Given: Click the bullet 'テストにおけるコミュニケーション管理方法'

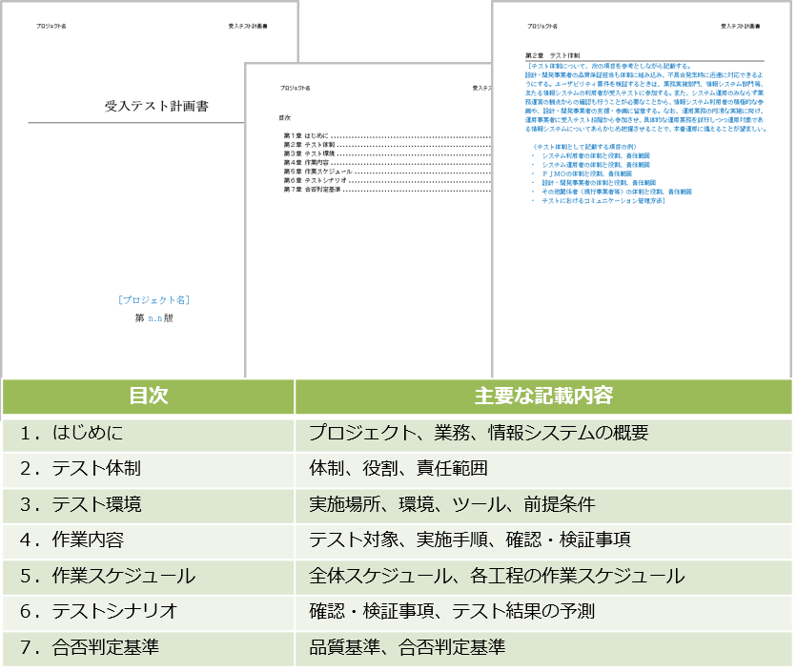Looking at the screenshot, I should 603,201.
